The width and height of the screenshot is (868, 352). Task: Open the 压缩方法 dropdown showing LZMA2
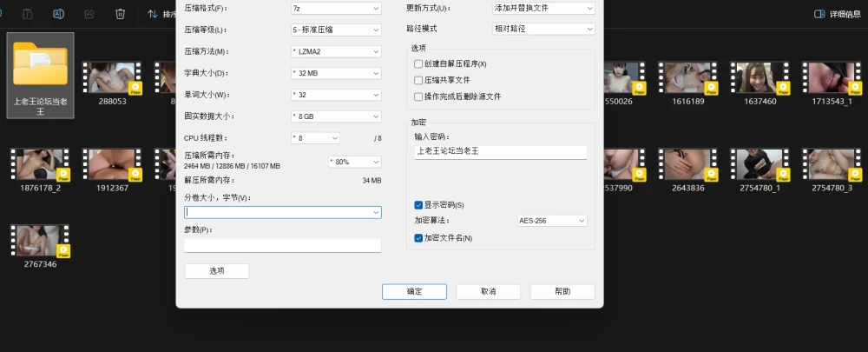(335, 51)
